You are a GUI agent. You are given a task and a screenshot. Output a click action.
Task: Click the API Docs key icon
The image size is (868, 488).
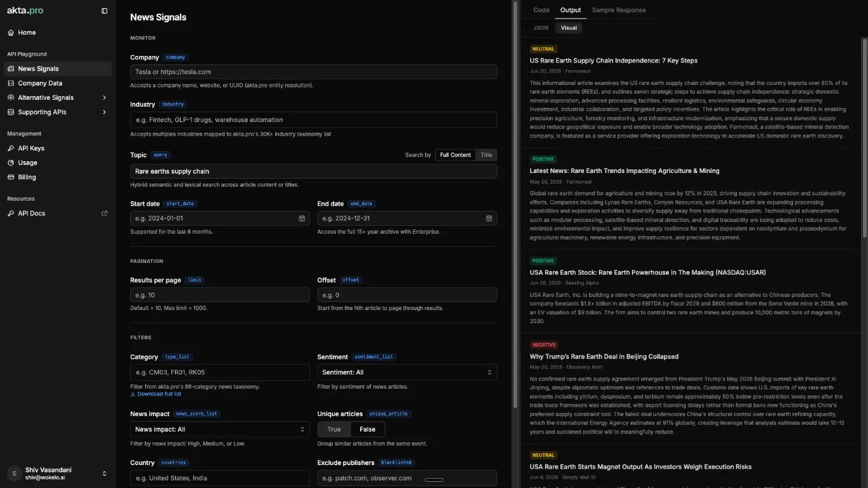[11, 213]
